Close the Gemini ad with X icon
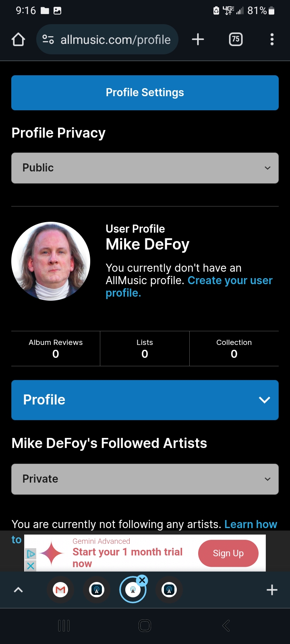This screenshot has height=644, width=290. [31, 566]
